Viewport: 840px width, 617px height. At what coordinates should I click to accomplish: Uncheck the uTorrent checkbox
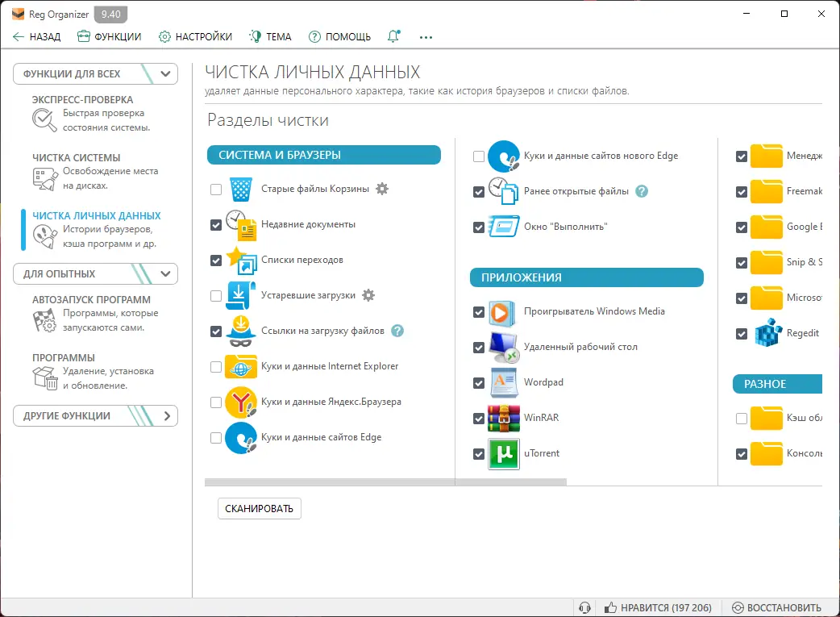[x=479, y=454]
